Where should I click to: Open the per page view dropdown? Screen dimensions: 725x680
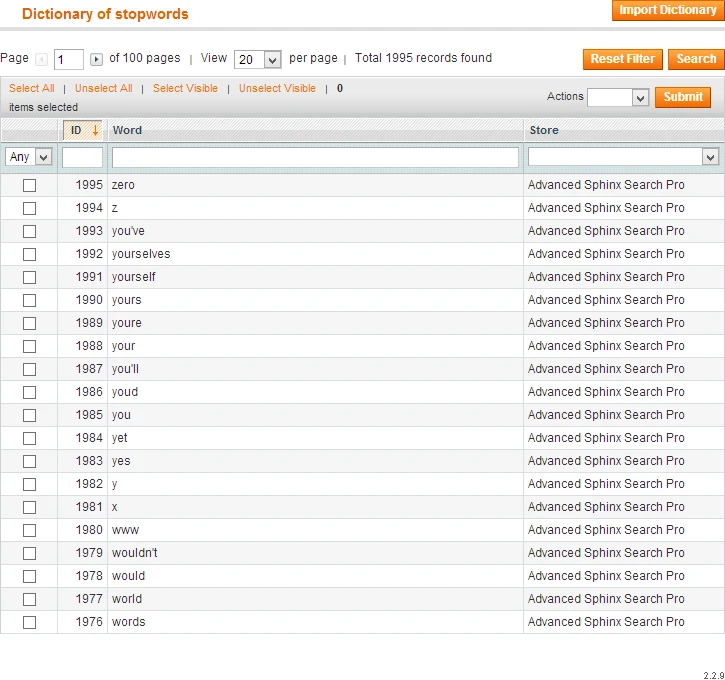tap(257, 60)
